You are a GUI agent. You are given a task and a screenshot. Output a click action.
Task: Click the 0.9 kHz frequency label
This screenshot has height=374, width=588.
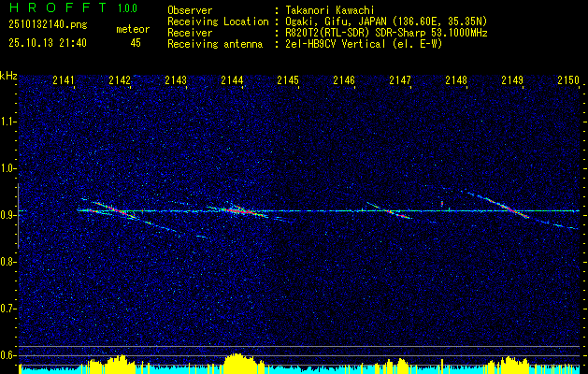click(x=8, y=215)
